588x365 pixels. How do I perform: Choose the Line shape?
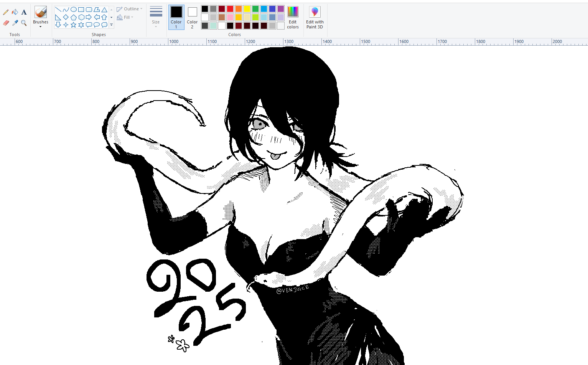pyautogui.click(x=58, y=9)
